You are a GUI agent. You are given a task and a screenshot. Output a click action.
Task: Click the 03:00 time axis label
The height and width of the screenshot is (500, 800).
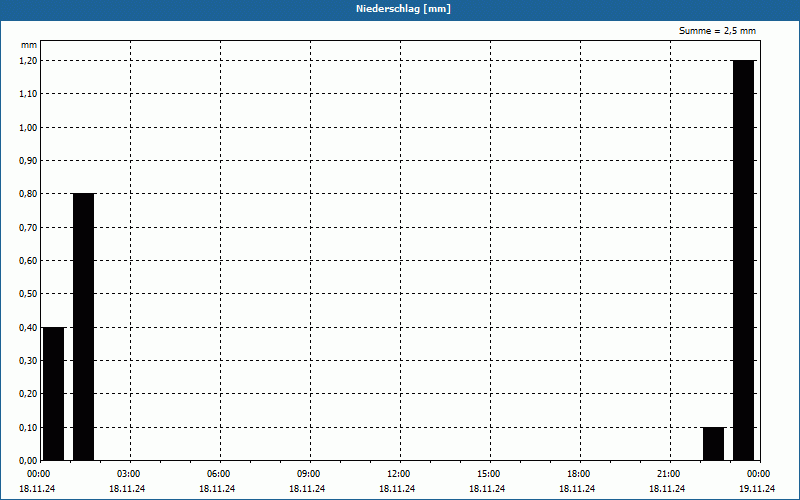tap(128, 474)
